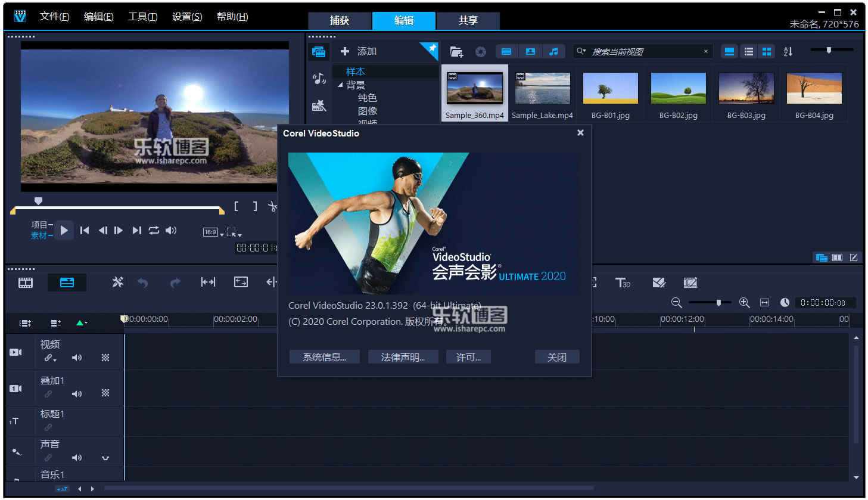The width and height of the screenshot is (868, 500).
Task: Open the 工具 menu
Action: coord(142,16)
